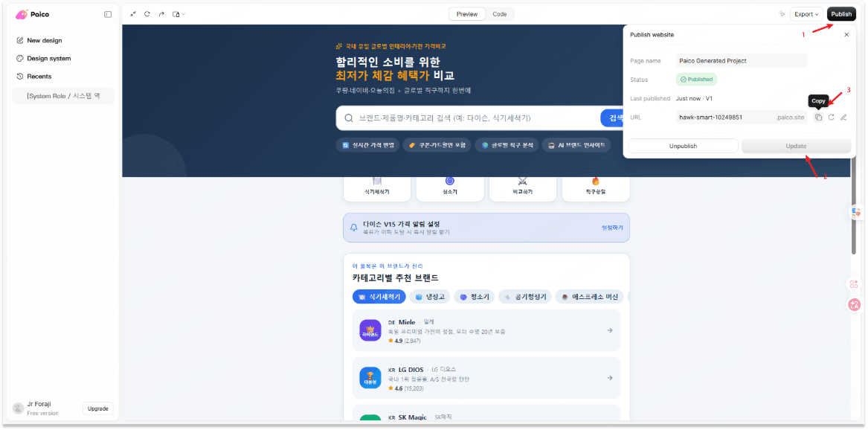
Task: Regenerate the URL with refresh icon
Action: click(x=832, y=118)
